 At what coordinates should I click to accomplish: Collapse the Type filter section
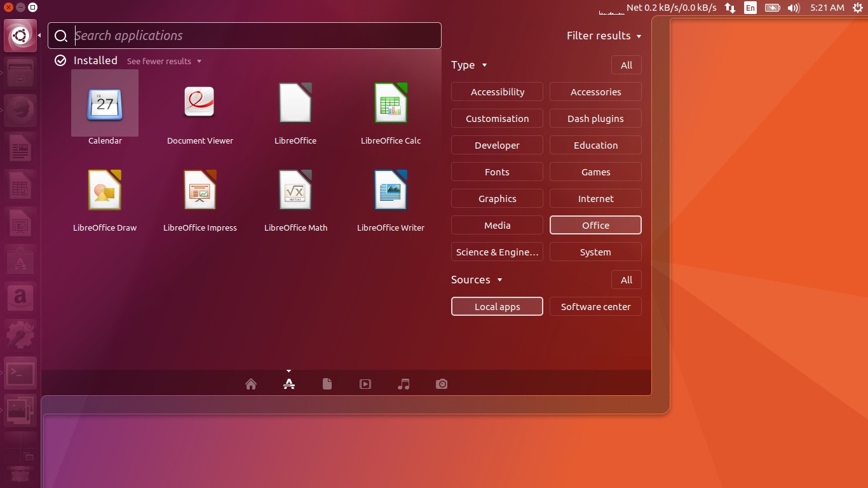[x=469, y=65]
